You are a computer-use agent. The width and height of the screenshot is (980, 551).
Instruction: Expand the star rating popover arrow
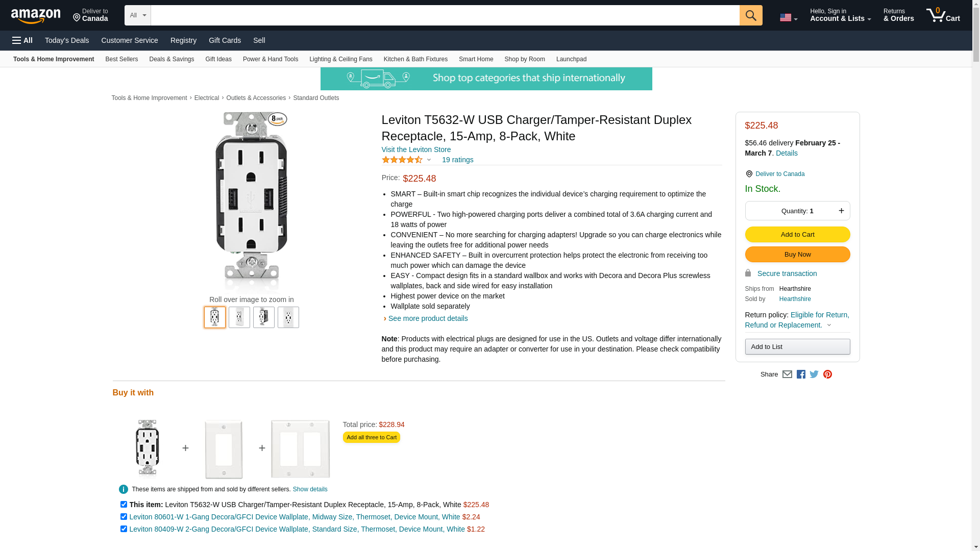click(429, 160)
